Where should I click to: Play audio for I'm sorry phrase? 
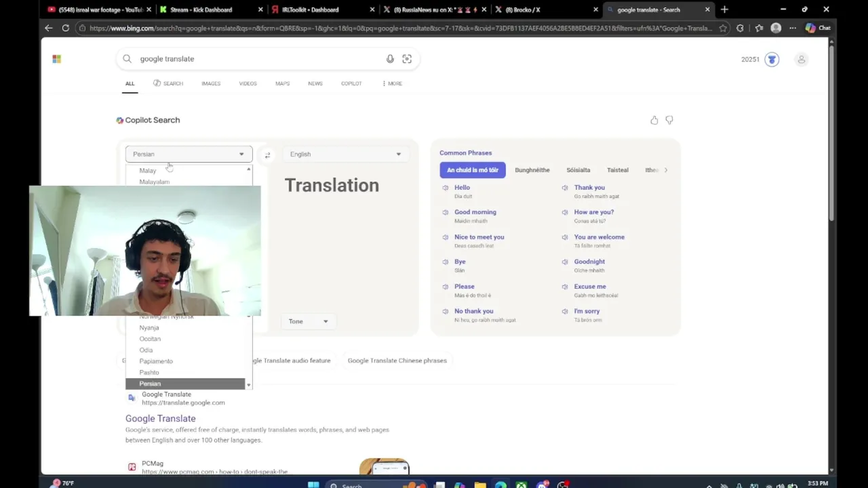pos(565,311)
